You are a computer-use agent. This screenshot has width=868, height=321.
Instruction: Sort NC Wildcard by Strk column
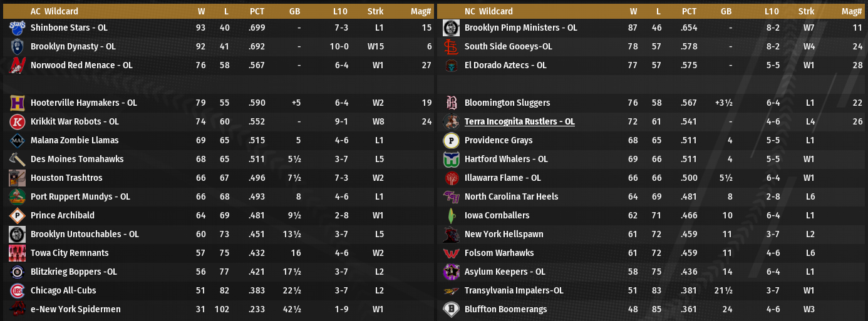point(806,11)
